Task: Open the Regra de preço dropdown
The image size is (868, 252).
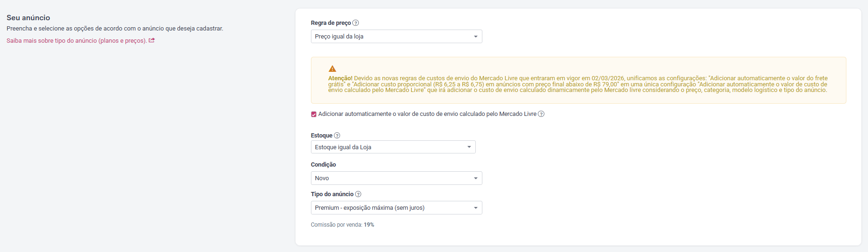Action: click(x=396, y=37)
